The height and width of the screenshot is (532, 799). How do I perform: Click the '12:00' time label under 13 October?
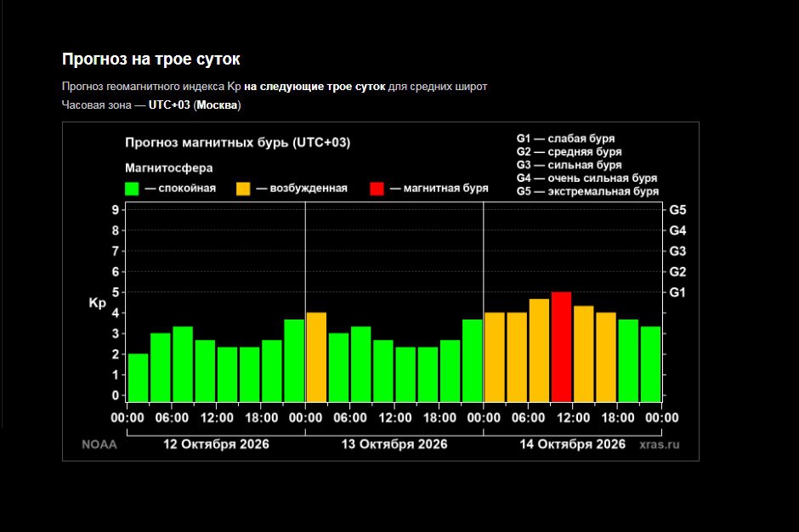coord(395,418)
